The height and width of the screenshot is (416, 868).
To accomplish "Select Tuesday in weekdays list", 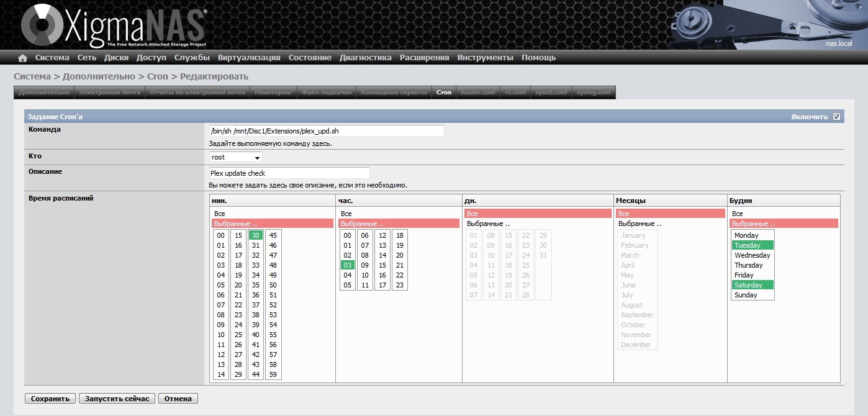I will pyautogui.click(x=753, y=245).
